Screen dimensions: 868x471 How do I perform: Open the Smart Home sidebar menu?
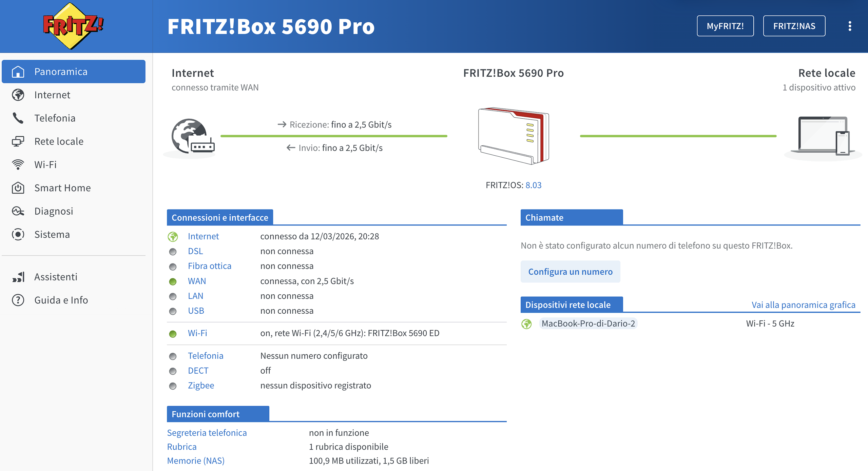[x=74, y=188]
